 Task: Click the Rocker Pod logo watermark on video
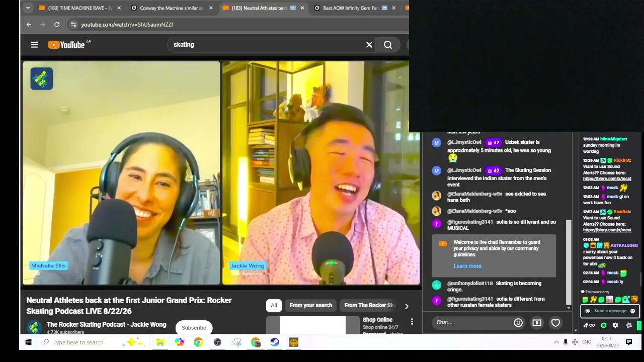(41, 79)
